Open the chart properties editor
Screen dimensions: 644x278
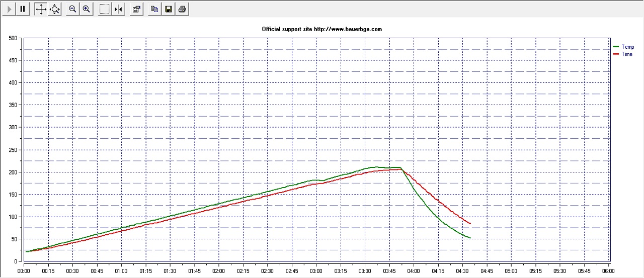pyautogui.click(x=136, y=9)
